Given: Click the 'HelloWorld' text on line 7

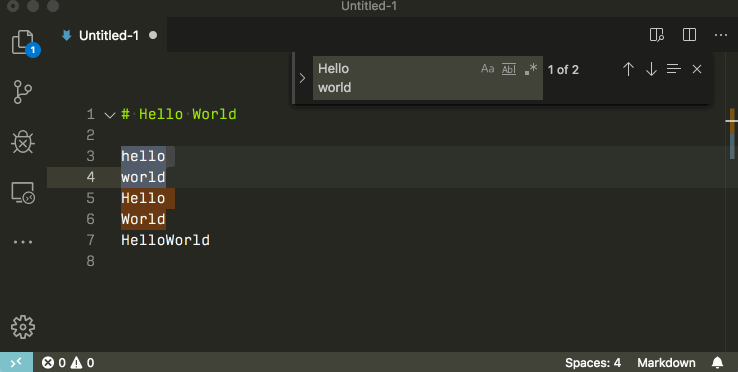Looking at the screenshot, I should (165, 240).
